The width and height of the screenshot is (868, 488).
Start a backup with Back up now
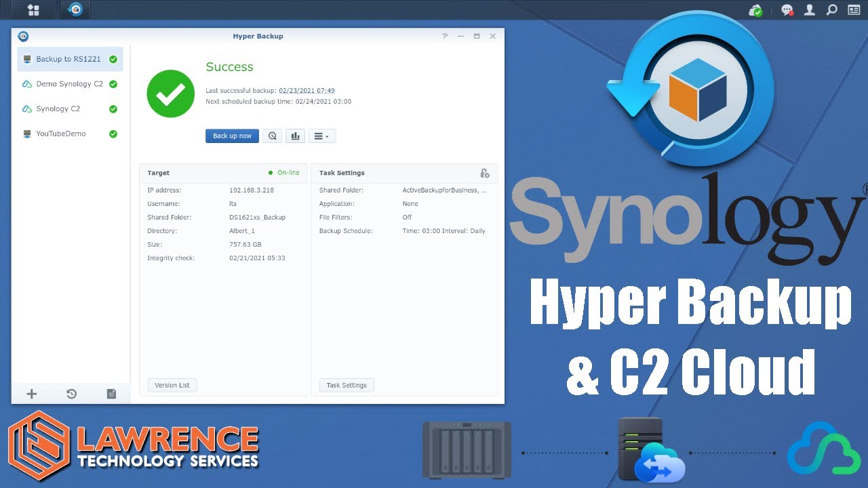(232, 136)
